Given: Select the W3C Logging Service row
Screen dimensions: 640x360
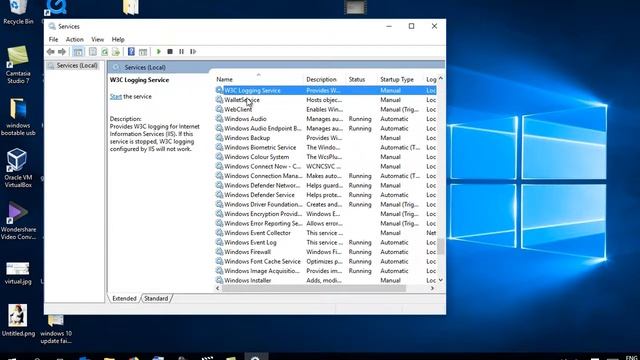Looking at the screenshot, I should 326,91.
